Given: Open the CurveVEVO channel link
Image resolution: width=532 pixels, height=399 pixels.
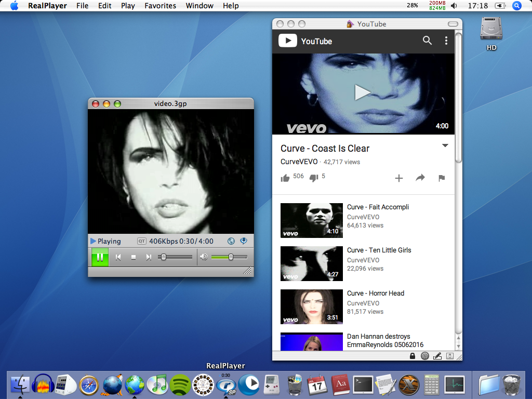Looking at the screenshot, I should tap(299, 162).
